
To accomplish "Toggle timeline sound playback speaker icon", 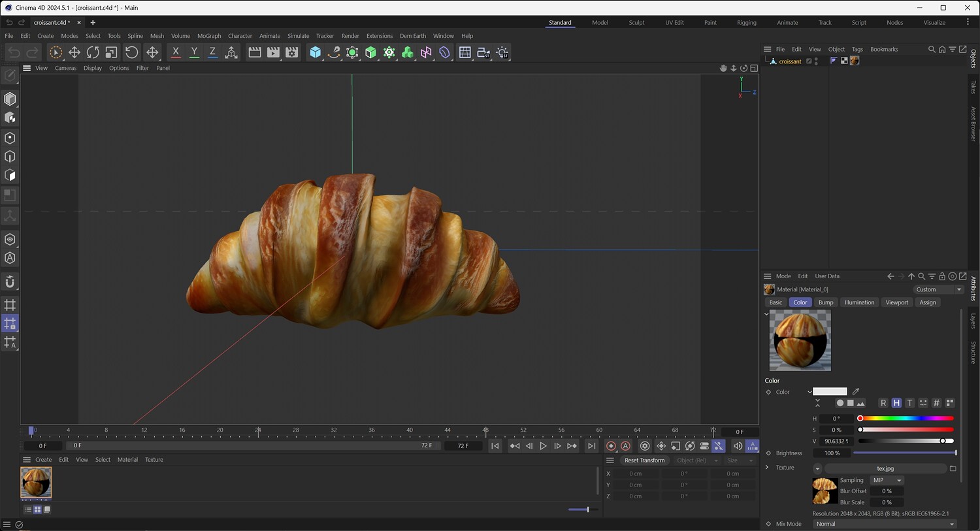I will pyautogui.click(x=738, y=446).
